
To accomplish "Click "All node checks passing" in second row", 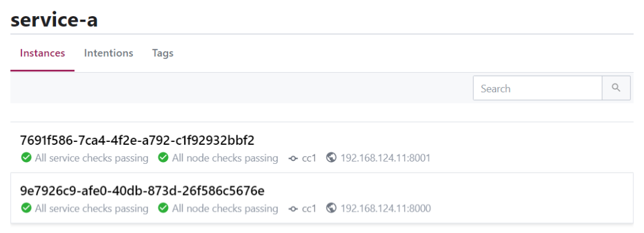I will click(x=225, y=209).
